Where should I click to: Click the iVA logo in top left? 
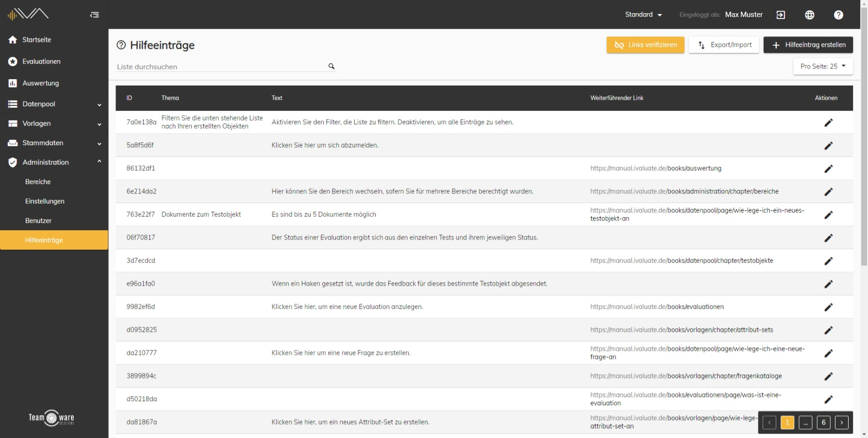point(28,15)
